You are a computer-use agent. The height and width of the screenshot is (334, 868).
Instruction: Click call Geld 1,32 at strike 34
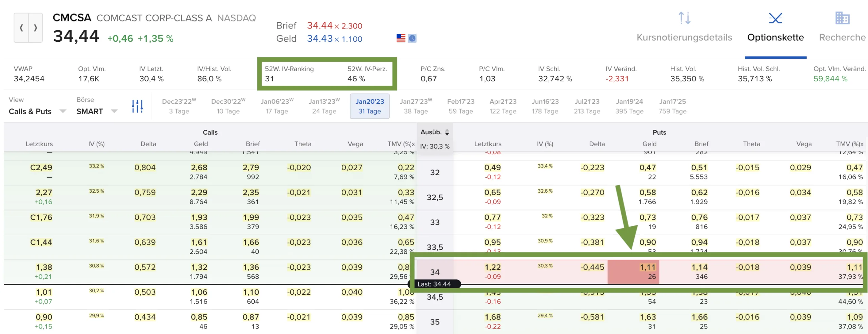[199, 268]
